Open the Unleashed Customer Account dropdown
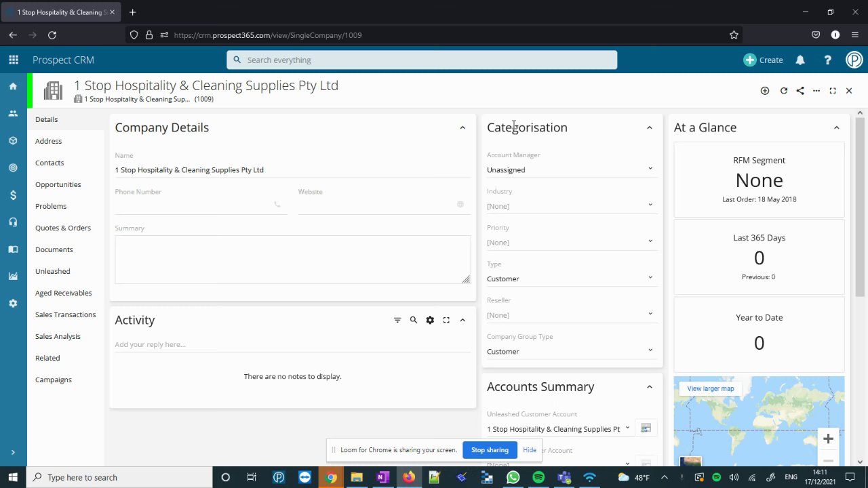 point(559,429)
